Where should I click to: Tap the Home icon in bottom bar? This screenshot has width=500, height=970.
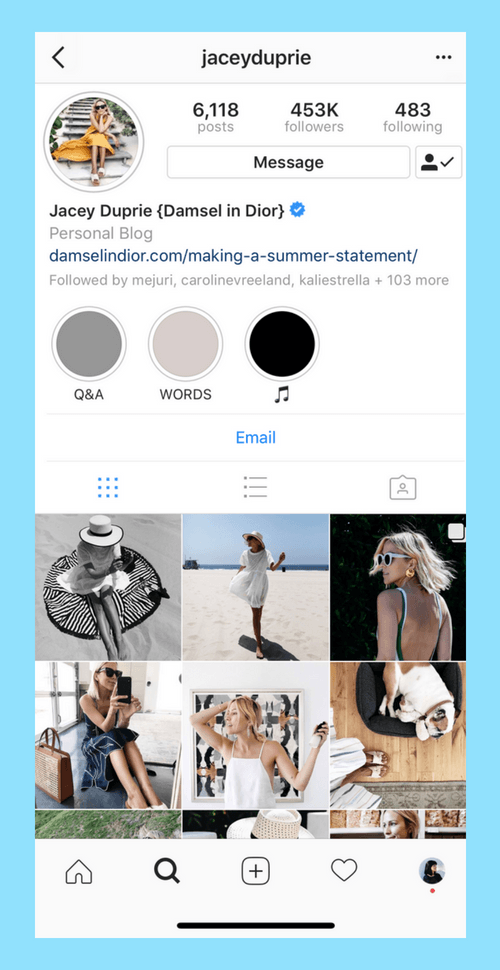(x=79, y=872)
